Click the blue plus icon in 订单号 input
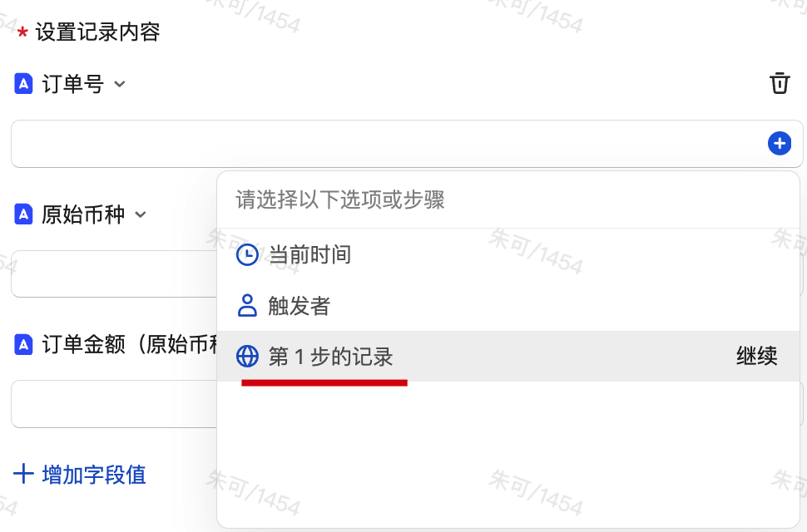Image resolution: width=807 pixels, height=532 pixels. point(779,144)
